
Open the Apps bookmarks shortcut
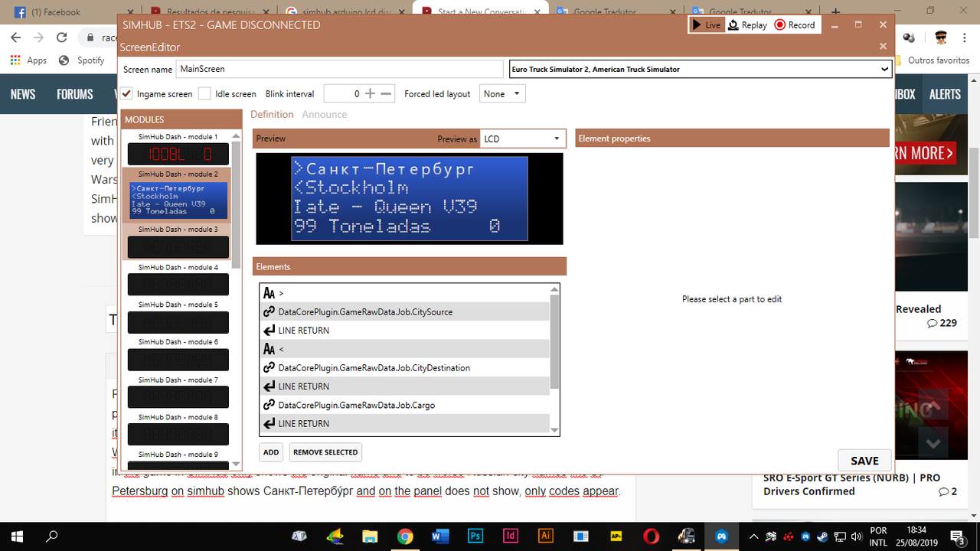coord(28,60)
